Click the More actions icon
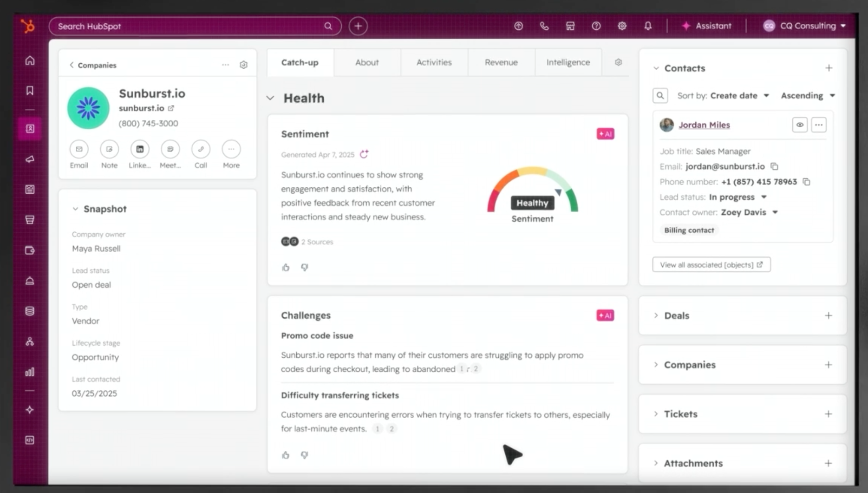The height and width of the screenshot is (493, 868). tap(231, 149)
